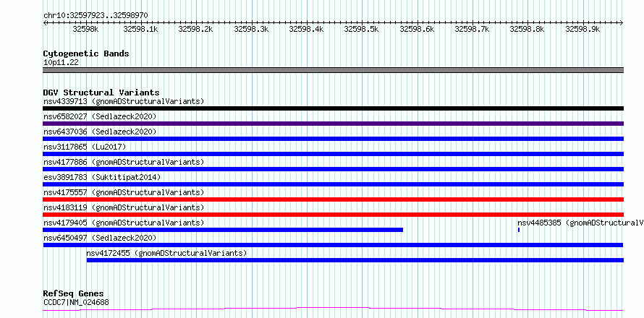
Task: Click the blue esv3891783 variant bar
Action: click(x=334, y=184)
